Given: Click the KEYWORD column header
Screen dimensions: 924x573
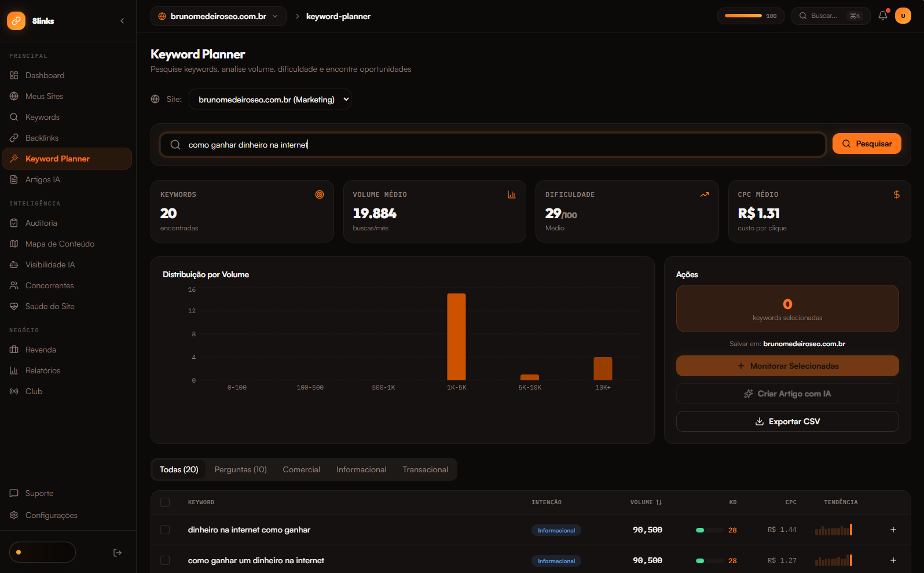Looking at the screenshot, I should click(x=201, y=502).
